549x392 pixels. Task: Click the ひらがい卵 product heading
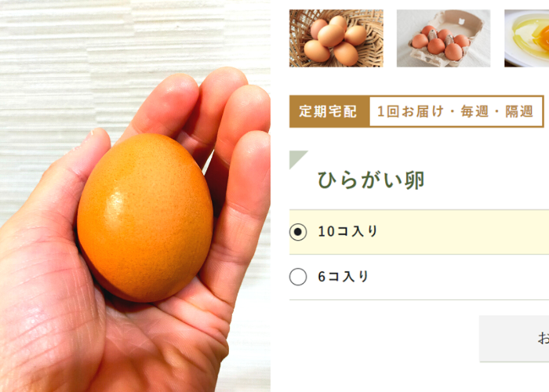tap(371, 180)
